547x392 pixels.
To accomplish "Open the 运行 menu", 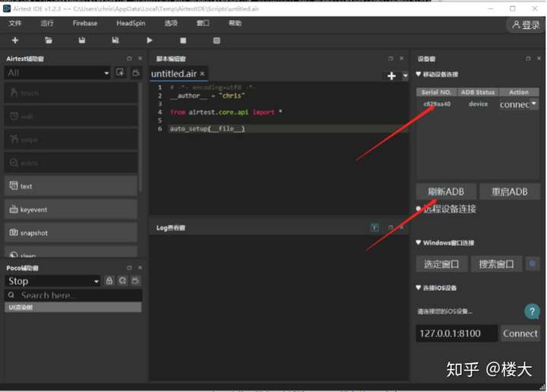I will (x=47, y=23).
